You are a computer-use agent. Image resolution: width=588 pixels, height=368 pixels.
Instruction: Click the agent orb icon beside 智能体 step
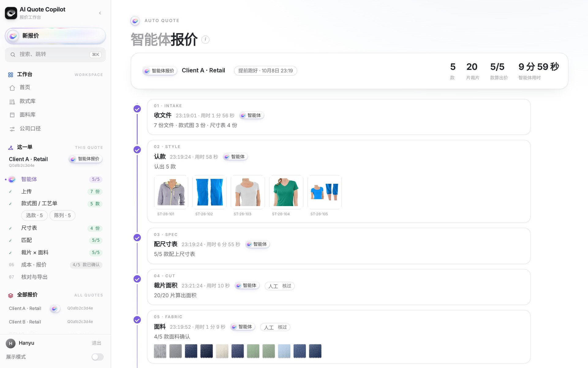tap(12, 179)
